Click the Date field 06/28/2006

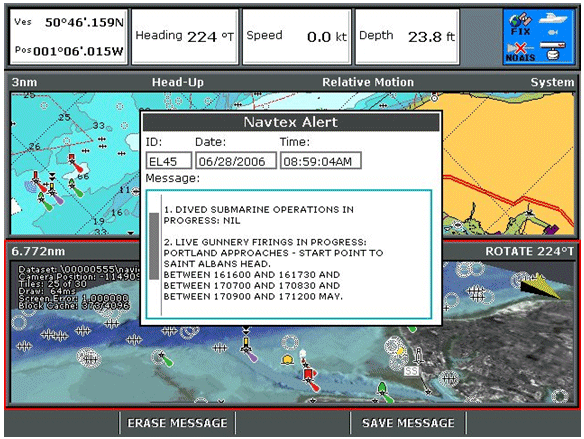coord(236,161)
